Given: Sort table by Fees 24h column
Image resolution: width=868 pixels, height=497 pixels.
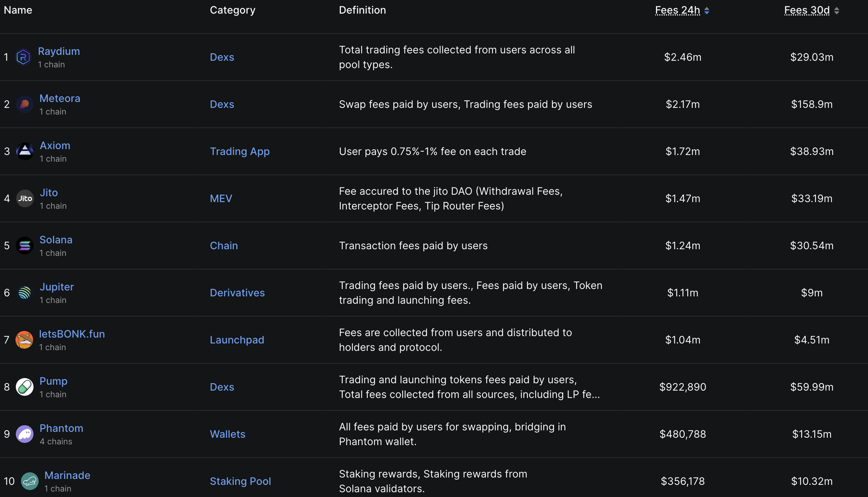Looking at the screenshot, I should (x=678, y=10).
